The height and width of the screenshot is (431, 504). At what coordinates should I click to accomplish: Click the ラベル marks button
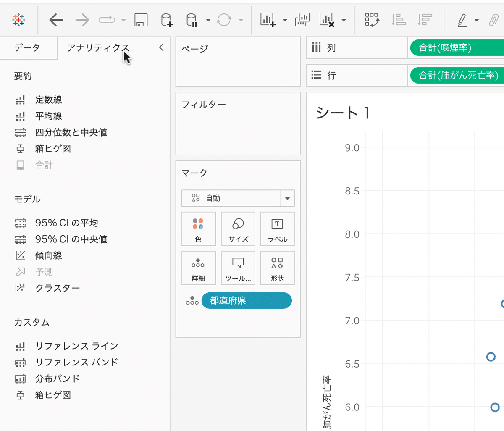coord(278,229)
